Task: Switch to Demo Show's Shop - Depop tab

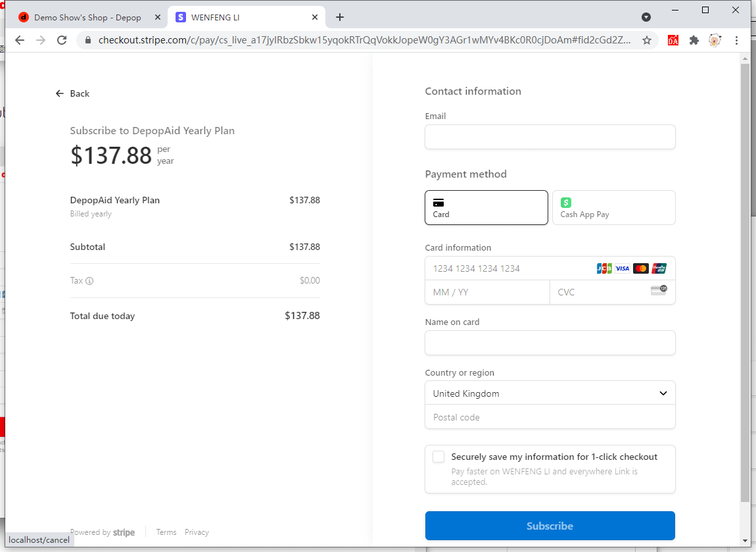Action: (87, 17)
